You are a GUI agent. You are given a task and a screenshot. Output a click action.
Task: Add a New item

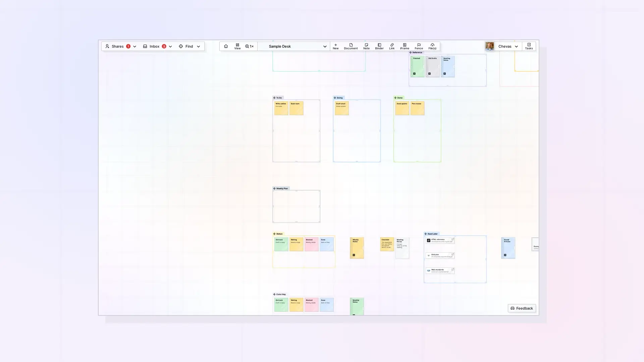click(x=335, y=46)
